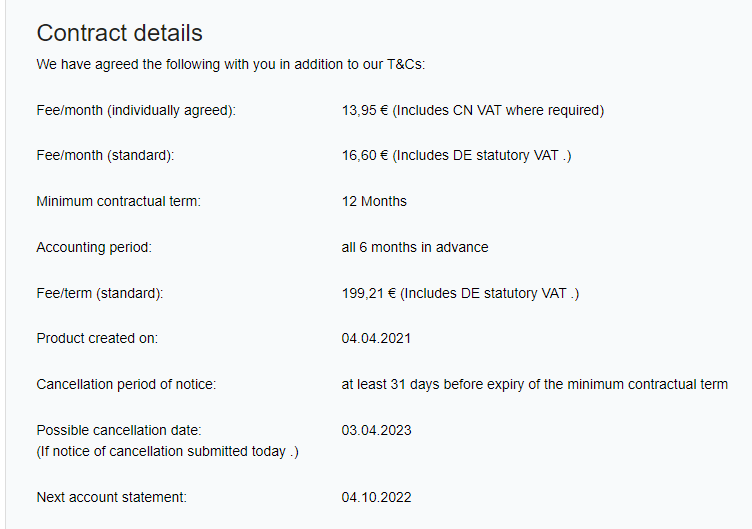Click the 13,95 € individually agreed fee
Viewport: 752px width, 529px height.
[473, 111]
